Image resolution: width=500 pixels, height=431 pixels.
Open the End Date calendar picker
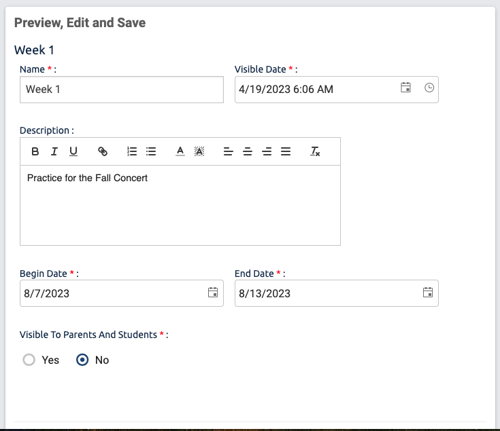pos(428,292)
